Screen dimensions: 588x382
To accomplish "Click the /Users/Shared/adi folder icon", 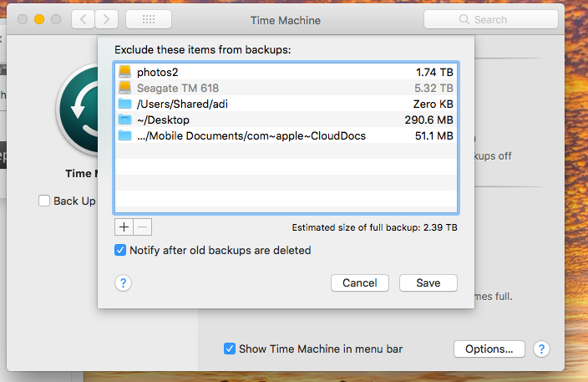I will point(125,104).
